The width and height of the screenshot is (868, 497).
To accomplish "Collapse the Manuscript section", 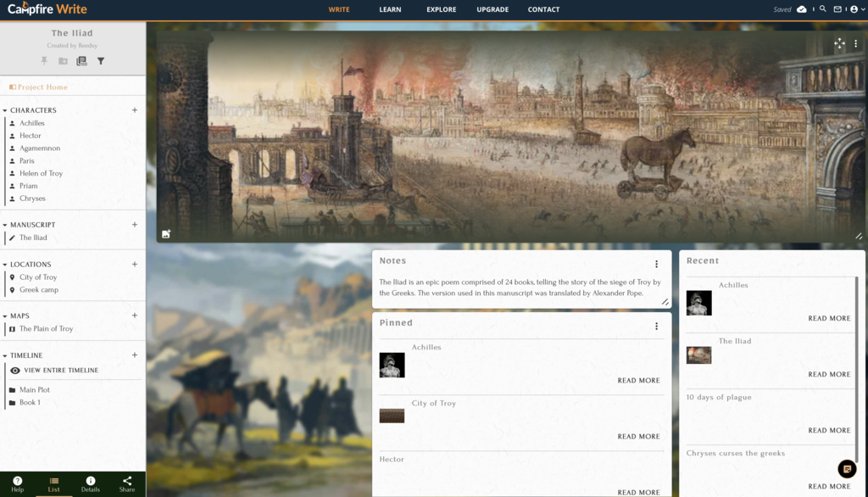I will [x=5, y=225].
